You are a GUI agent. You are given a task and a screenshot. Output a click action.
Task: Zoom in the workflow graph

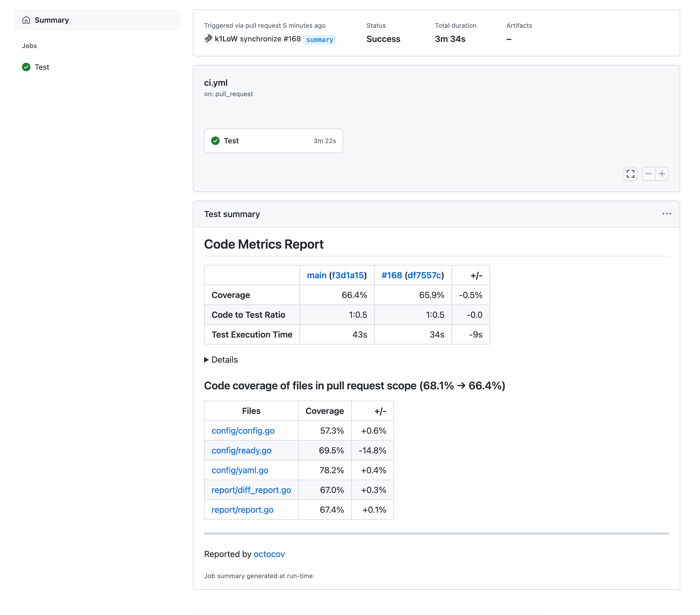coord(662,174)
